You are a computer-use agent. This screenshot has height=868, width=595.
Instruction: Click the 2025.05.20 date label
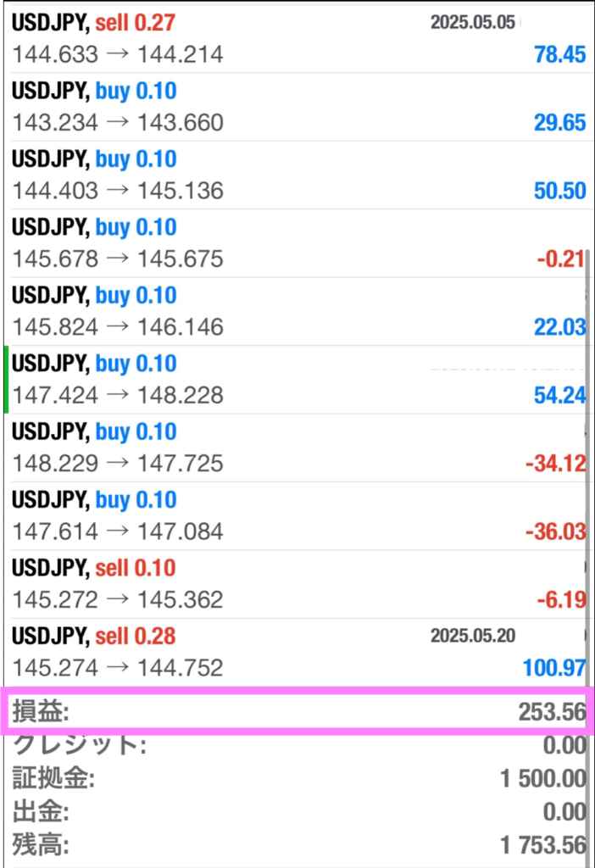coord(473,636)
